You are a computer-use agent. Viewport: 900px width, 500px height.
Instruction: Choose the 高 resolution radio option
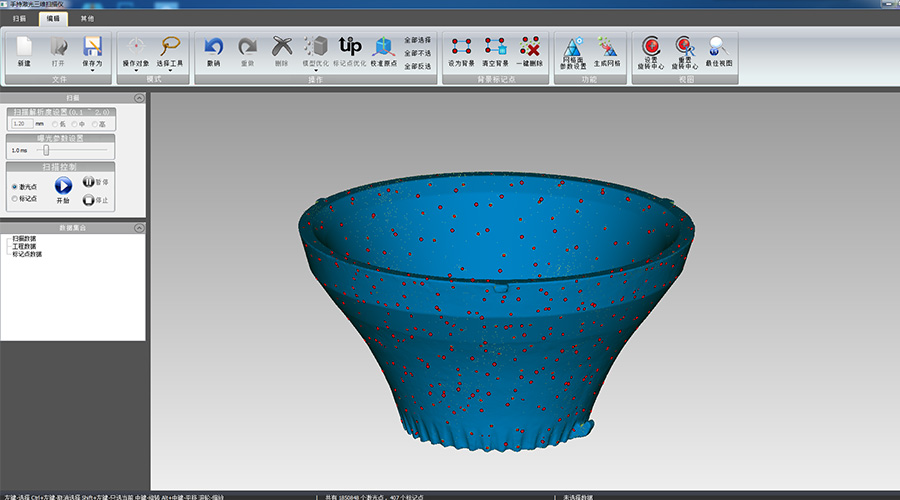pos(95,124)
